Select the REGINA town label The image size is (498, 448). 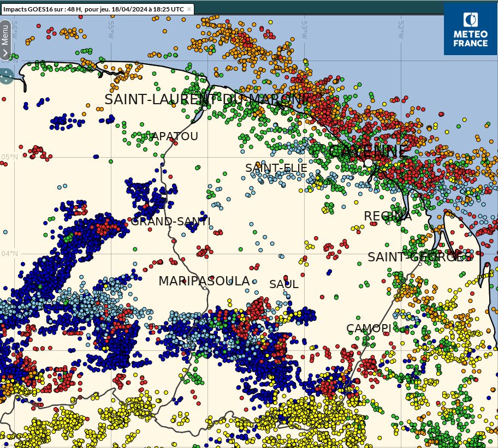[388, 217]
